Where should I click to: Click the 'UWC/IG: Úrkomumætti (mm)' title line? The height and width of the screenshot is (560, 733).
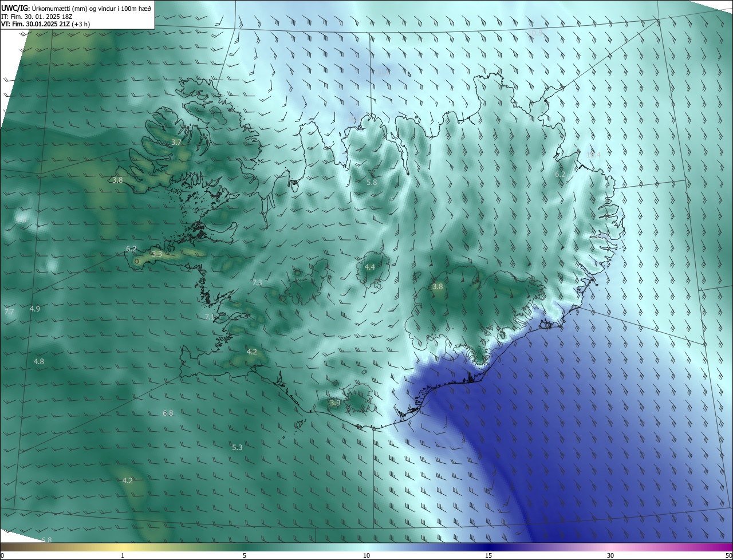[x=76, y=8]
